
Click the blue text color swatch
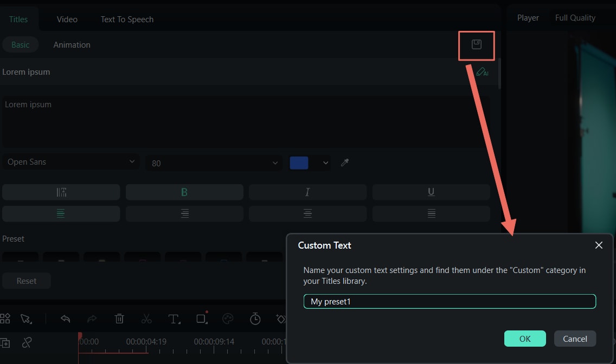click(x=299, y=163)
